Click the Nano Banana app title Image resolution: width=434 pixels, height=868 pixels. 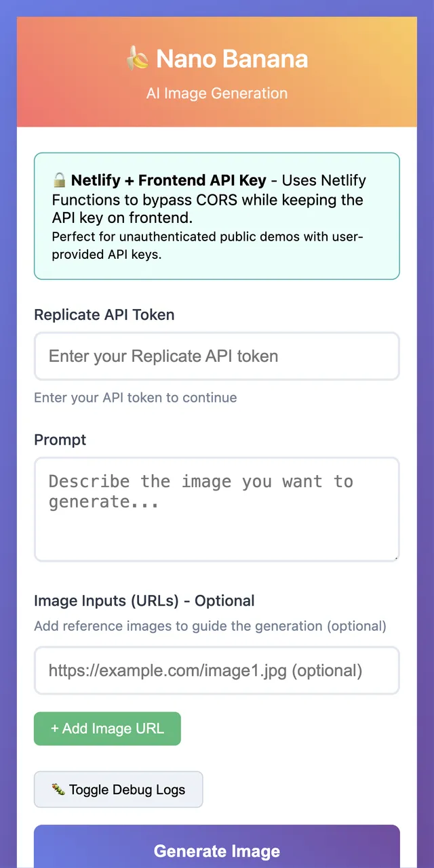[x=231, y=59]
